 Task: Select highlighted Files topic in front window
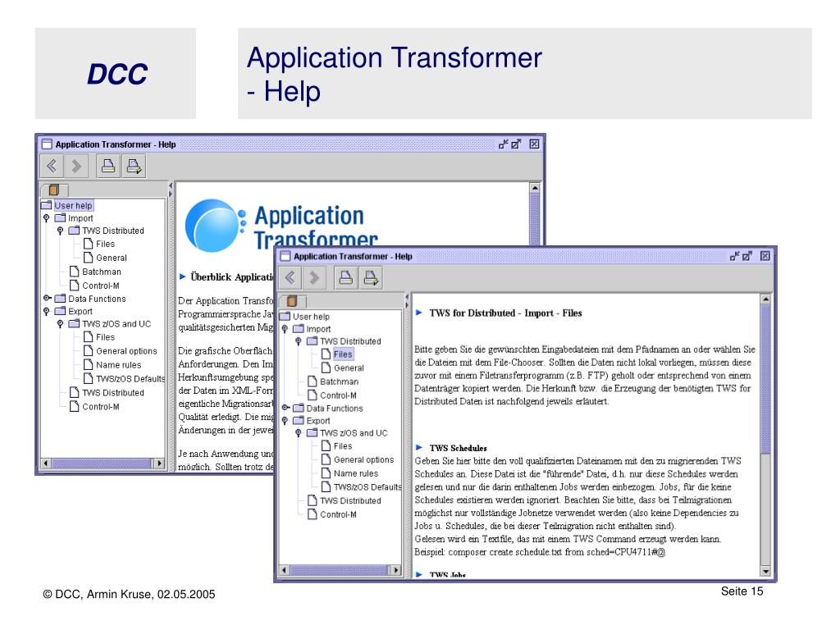click(x=343, y=354)
